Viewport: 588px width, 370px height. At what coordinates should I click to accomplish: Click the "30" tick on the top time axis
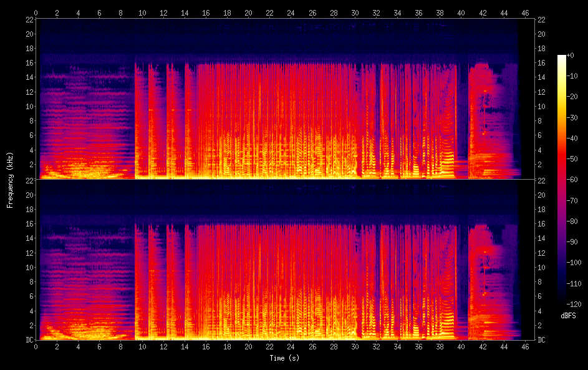click(355, 12)
